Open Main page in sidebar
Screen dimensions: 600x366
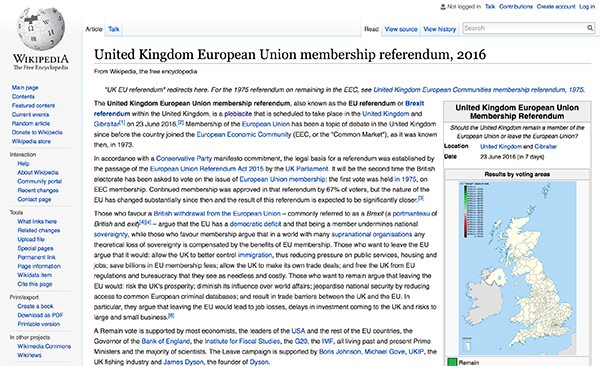[x=25, y=88]
